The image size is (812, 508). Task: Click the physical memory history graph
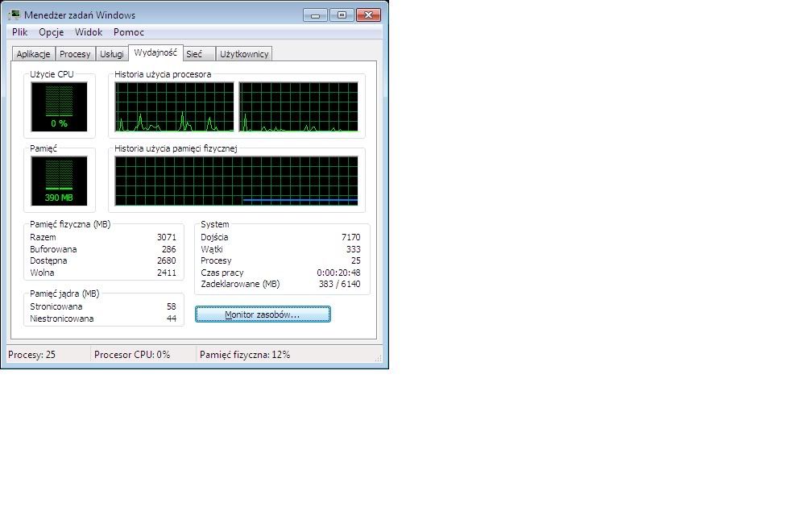pyautogui.click(x=236, y=181)
